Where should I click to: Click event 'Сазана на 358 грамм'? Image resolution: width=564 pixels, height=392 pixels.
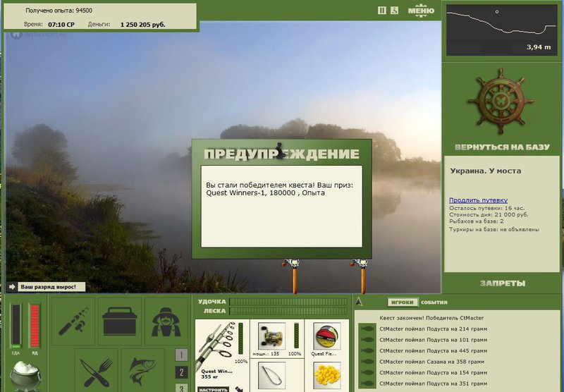coord(431,362)
